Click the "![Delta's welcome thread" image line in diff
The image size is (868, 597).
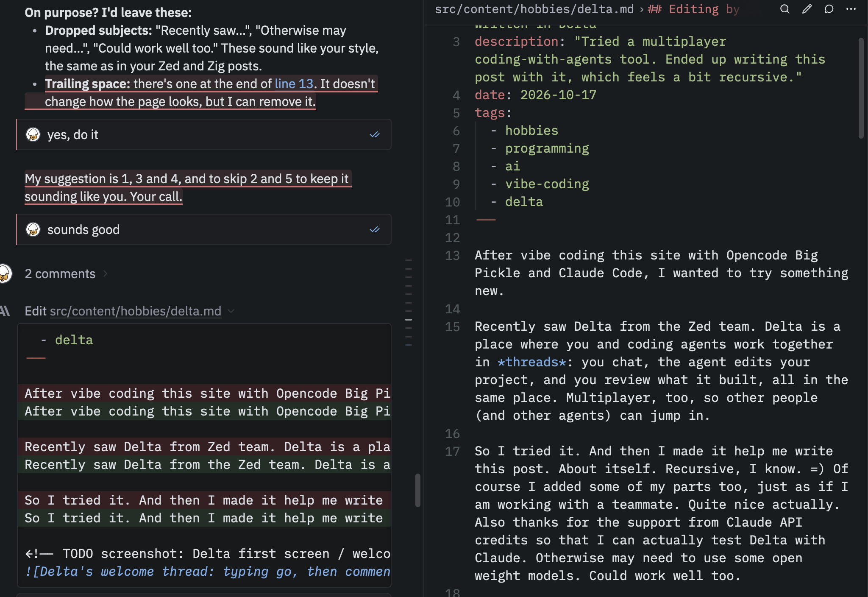tap(208, 572)
